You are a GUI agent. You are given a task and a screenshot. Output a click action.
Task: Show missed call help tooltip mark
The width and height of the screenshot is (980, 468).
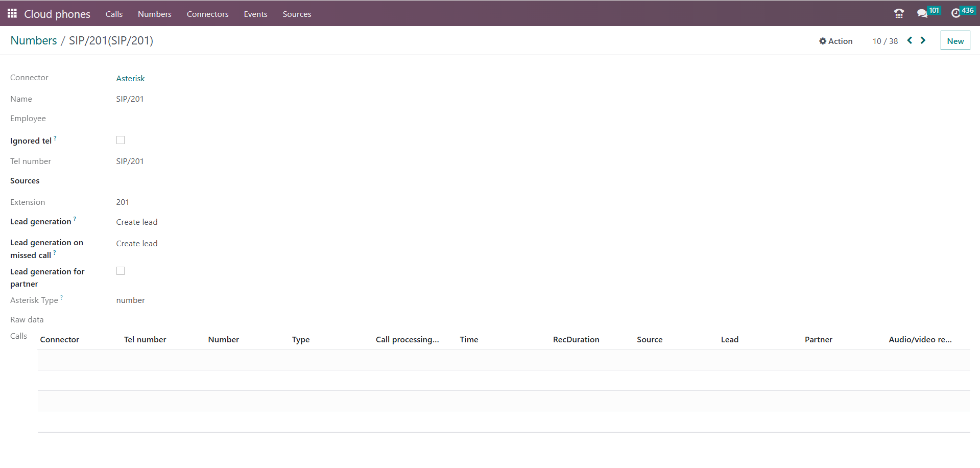coord(55,252)
